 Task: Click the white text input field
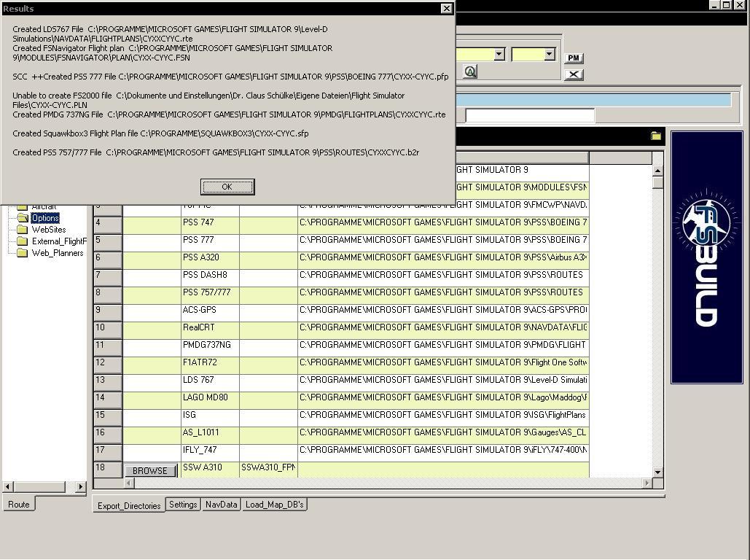tap(530, 115)
